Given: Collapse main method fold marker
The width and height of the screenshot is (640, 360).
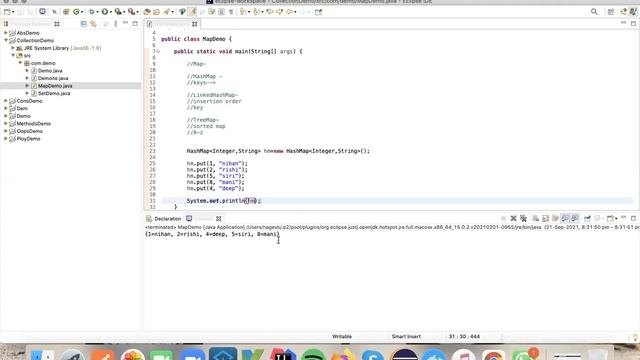Looking at the screenshot, I should tap(158, 51).
